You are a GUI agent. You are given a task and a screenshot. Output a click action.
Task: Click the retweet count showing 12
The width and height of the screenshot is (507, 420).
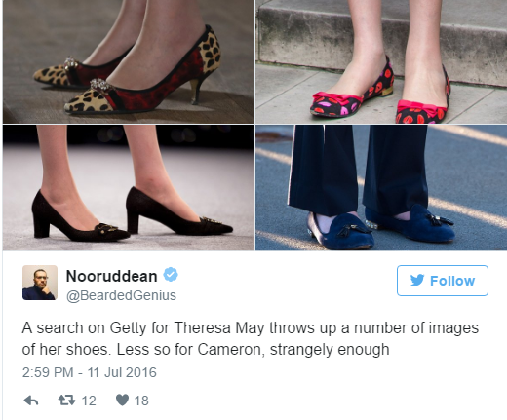pyautogui.click(x=89, y=401)
